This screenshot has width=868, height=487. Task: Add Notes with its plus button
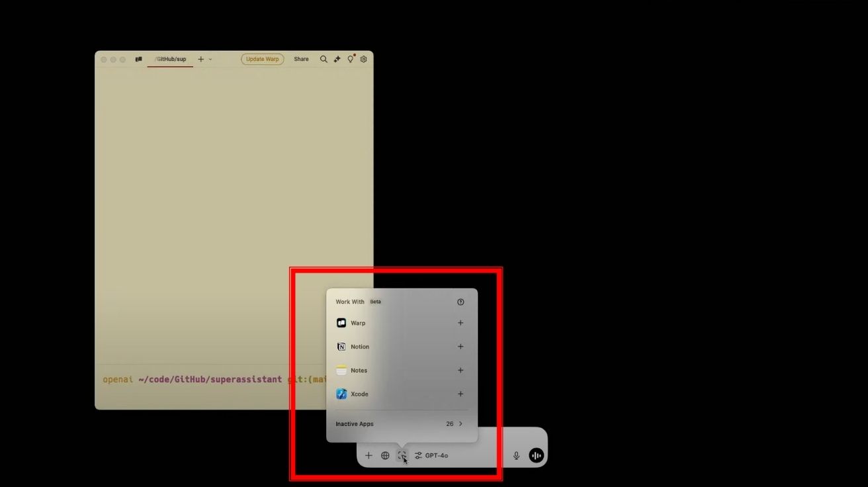pos(460,371)
